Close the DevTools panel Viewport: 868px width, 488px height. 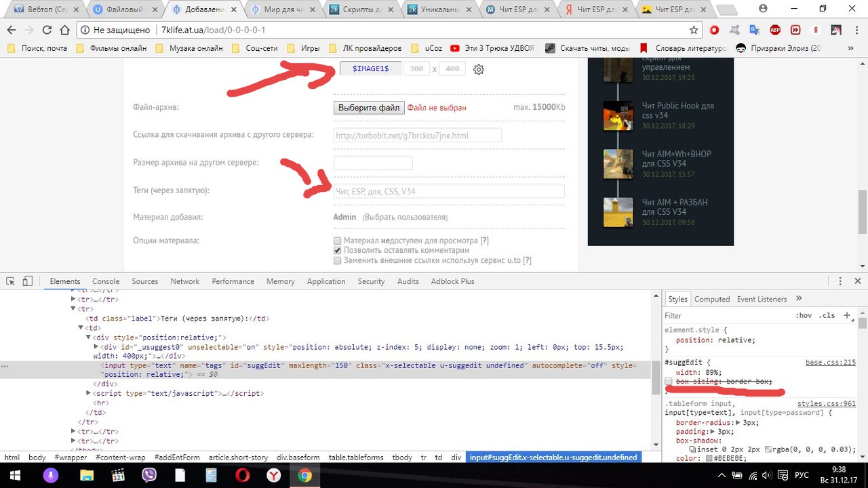coord(857,281)
